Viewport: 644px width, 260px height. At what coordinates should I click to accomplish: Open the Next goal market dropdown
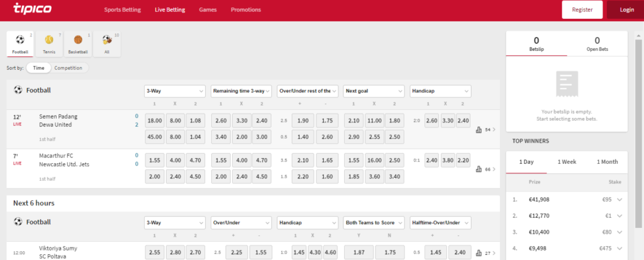[x=374, y=91]
